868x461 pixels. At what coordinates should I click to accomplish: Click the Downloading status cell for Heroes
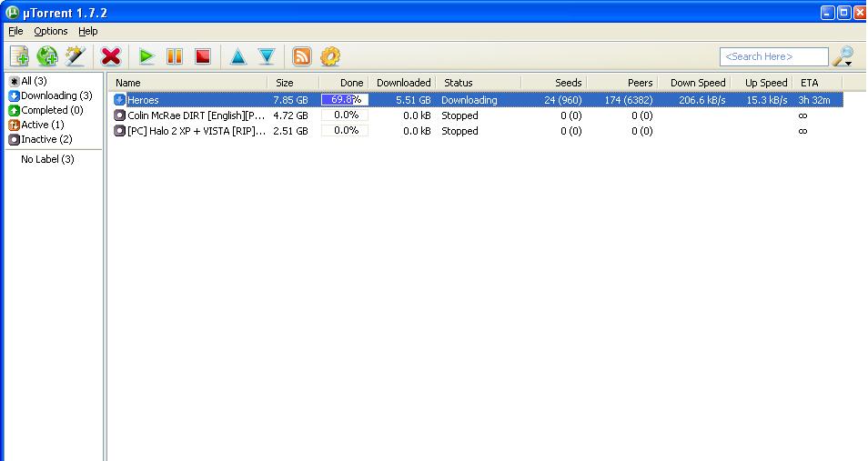click(469, 100)
